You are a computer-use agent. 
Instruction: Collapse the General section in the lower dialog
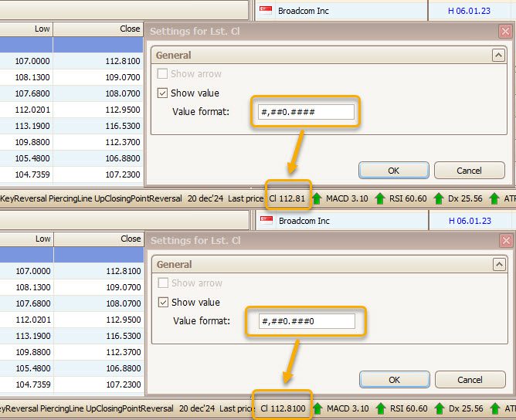[x=497, y=265]
